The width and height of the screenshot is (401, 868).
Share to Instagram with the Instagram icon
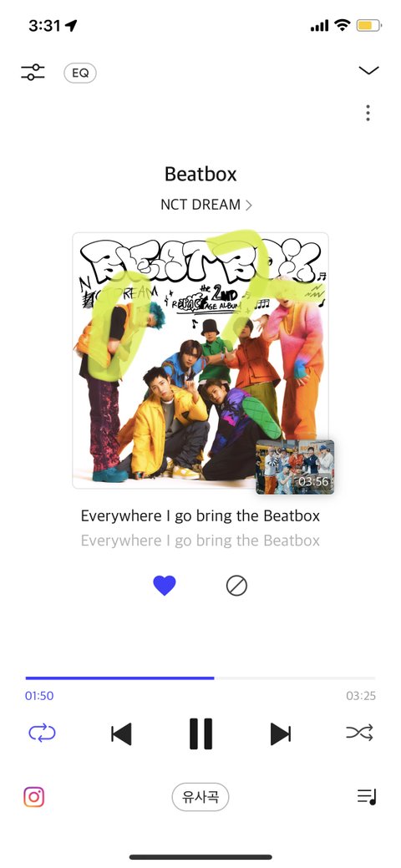[x=33, y=797]
